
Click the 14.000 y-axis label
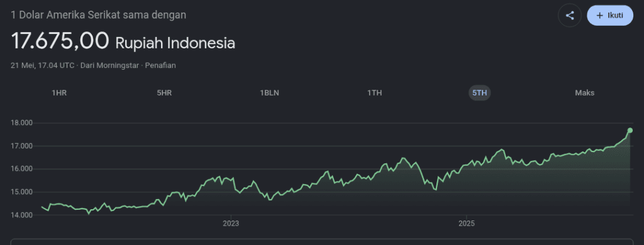[x=21, y=215]
